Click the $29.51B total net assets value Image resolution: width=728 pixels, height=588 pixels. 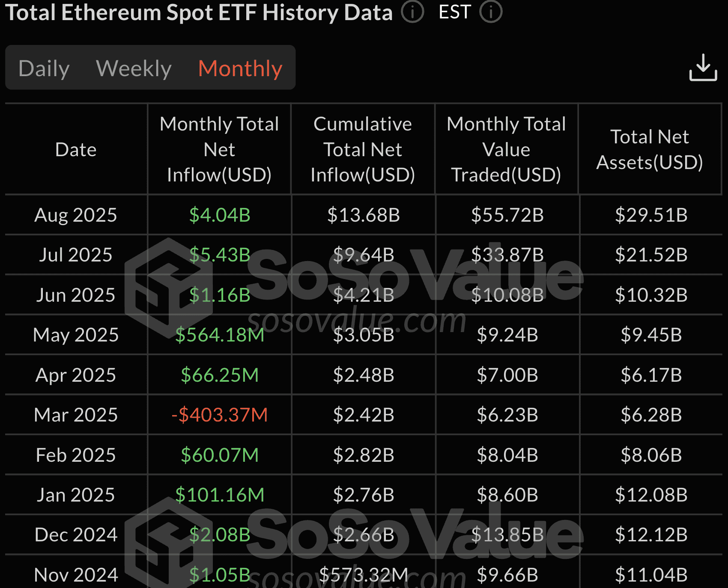click(x=650, y=215)
